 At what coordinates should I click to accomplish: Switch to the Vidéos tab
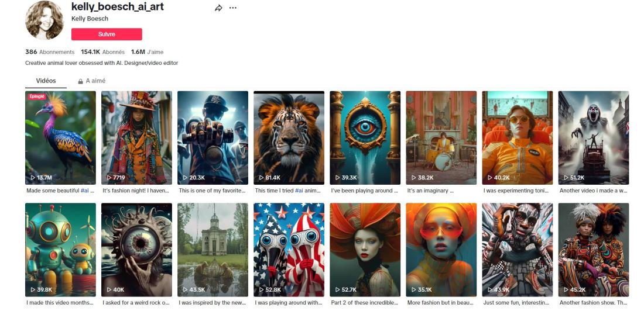tap(46, 81)
